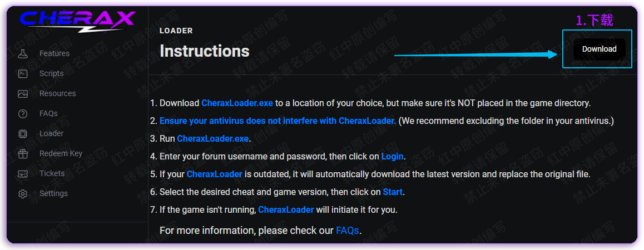
Task: Click the Login link in step 4
Action: (392, 156)
